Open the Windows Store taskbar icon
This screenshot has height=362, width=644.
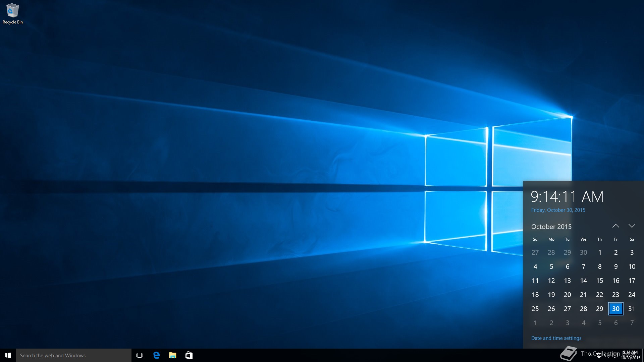tap(189, 355)
